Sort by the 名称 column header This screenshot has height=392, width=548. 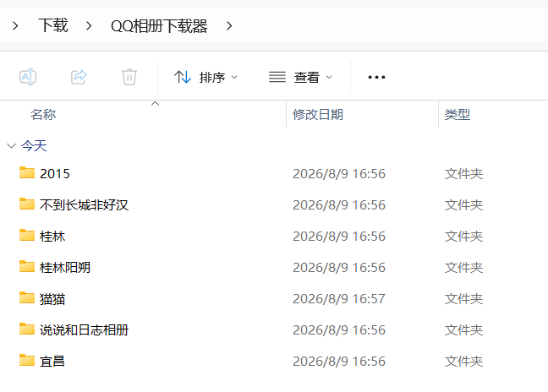pyautogui.click(x=43, y=115)
